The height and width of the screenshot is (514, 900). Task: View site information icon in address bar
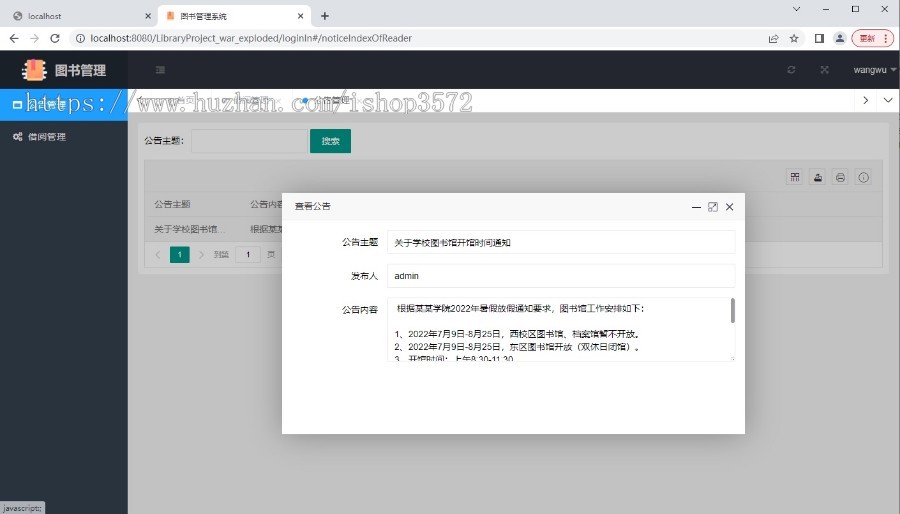point(80,38)
